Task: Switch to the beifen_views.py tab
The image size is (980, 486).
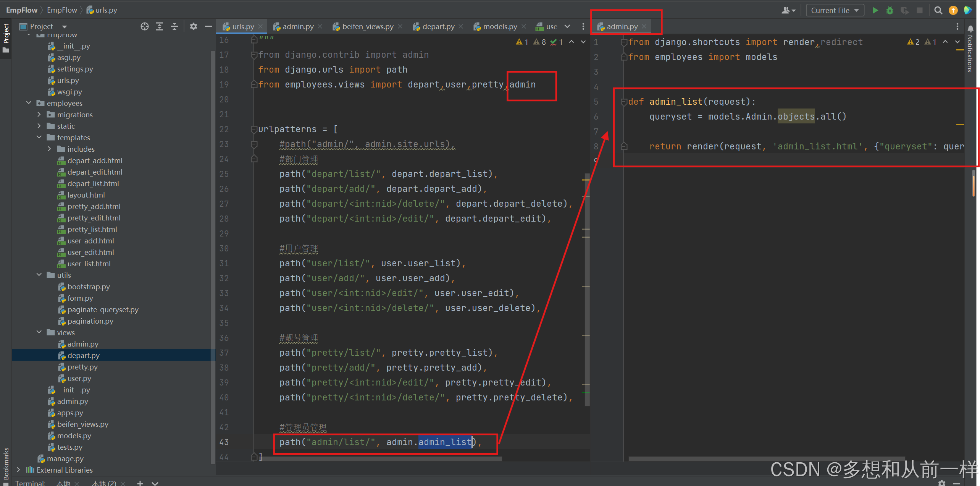Action: pyautogui.click(x=367, y=26)
